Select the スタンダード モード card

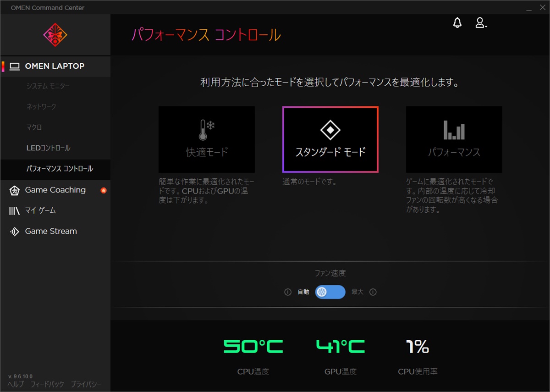coord(330,139)
